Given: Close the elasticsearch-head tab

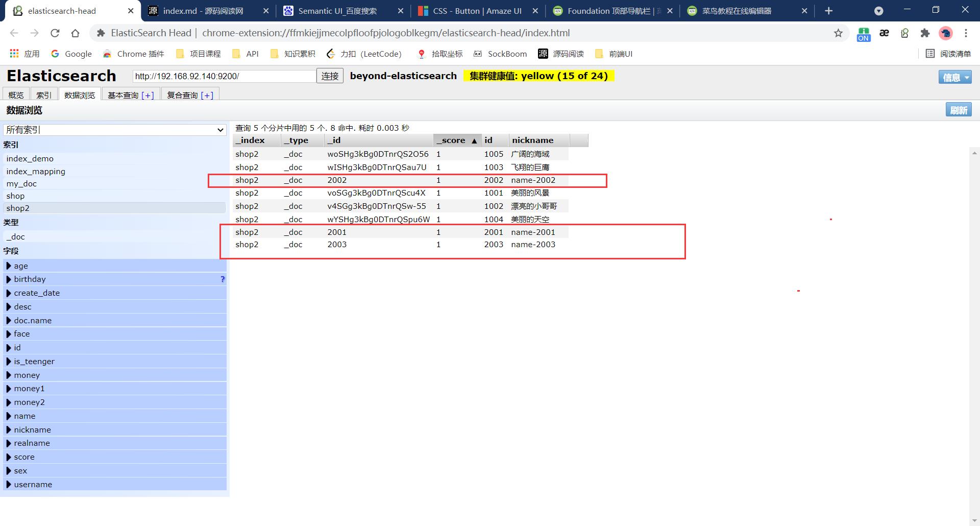Looking at the screenshot, I should (x=131, y=11).
